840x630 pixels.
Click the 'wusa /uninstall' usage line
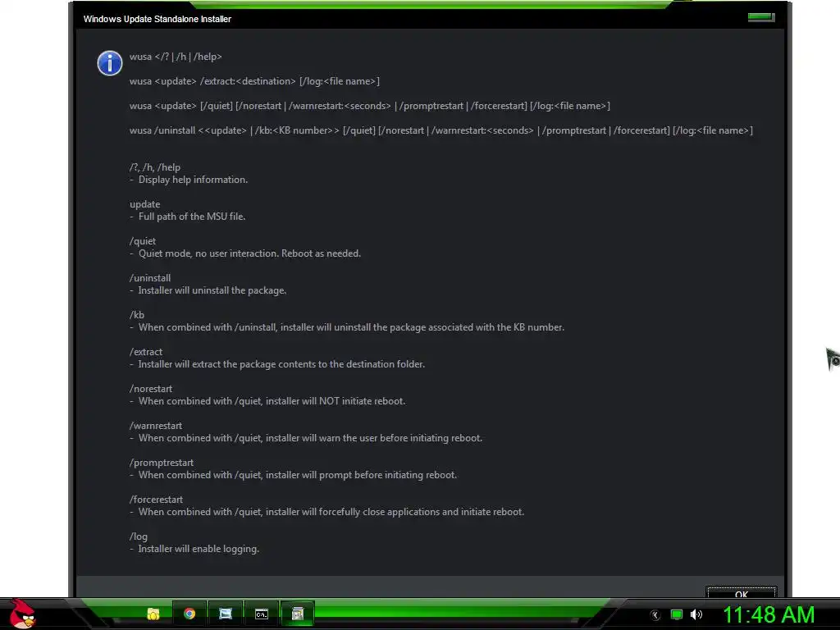tap(441, 130)
